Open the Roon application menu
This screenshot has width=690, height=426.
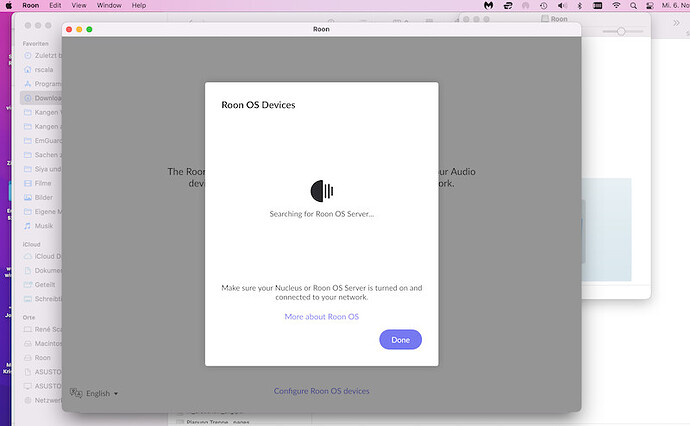coord(31,6)
